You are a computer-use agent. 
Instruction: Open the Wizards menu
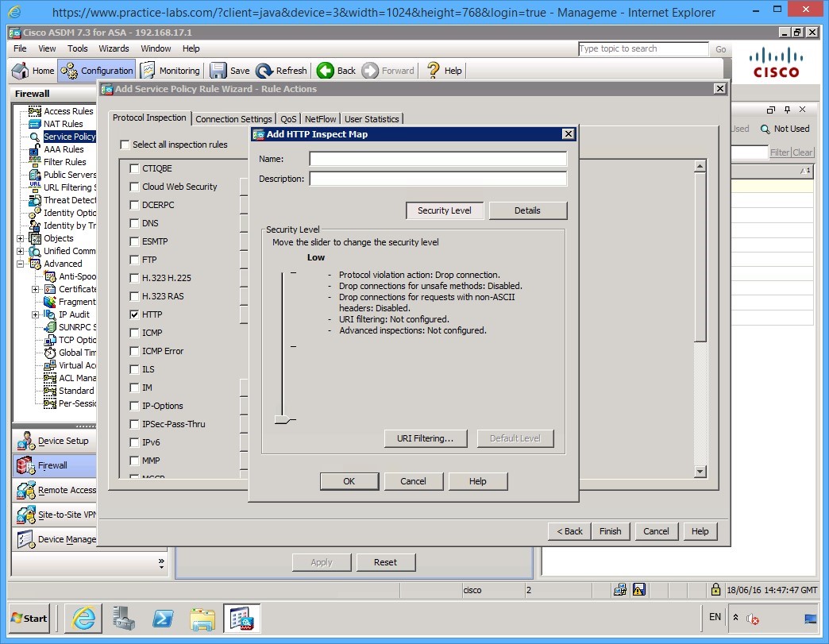click(114, 48)
